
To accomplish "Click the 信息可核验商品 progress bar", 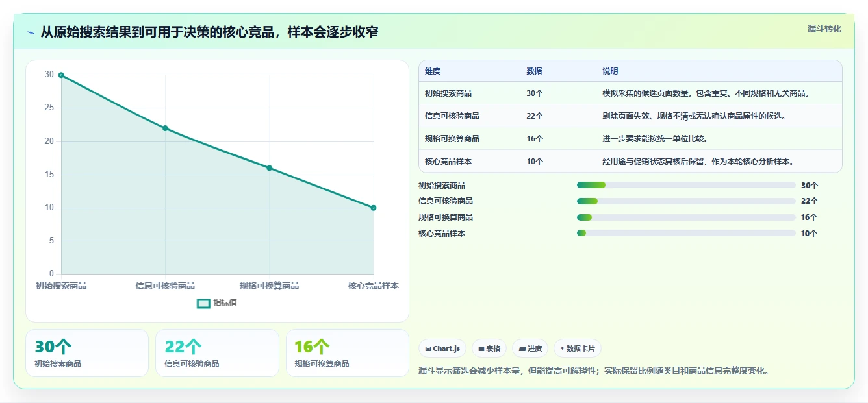I will (x=686, y=201).
